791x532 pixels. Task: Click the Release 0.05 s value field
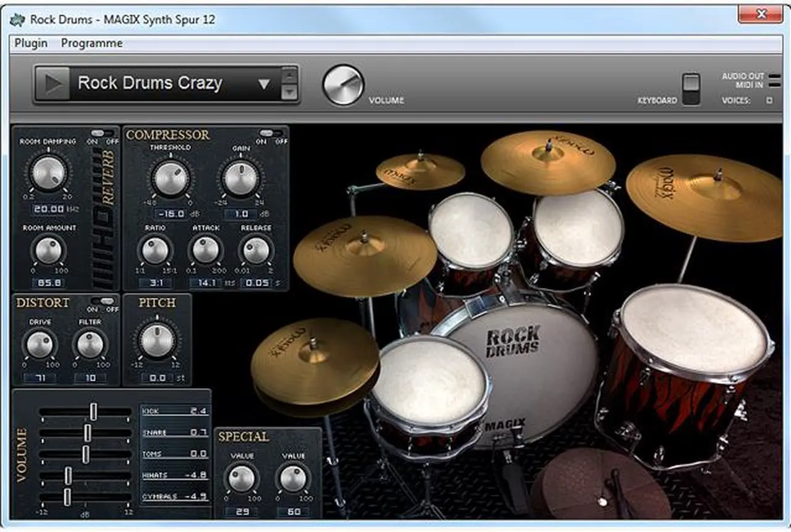(x=256, y=283)
